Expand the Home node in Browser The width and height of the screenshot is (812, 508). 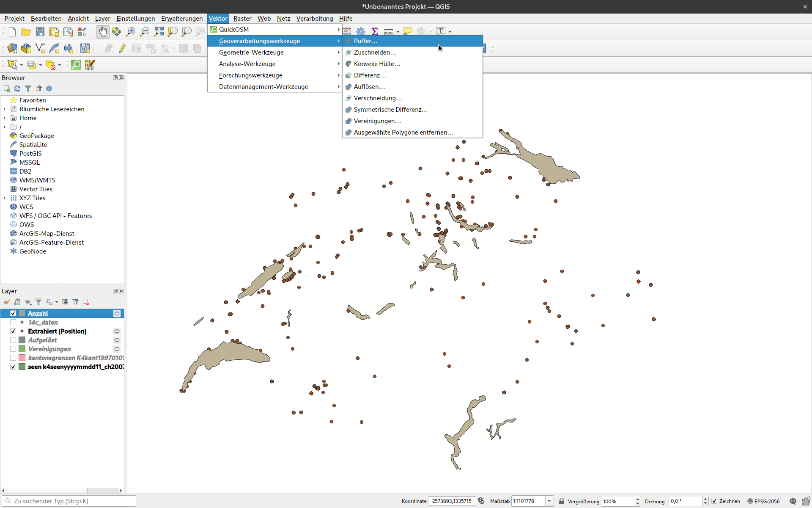pyautogui.click(x=5, y=118)
